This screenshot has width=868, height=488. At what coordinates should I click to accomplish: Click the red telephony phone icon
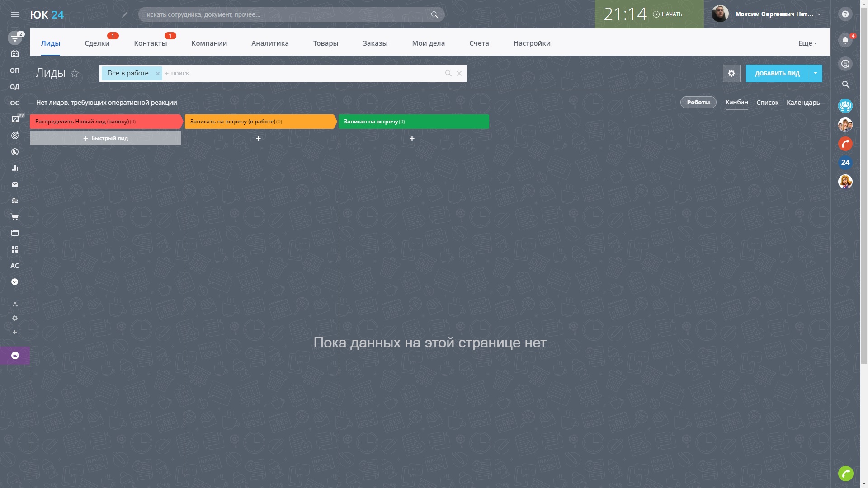(x=845, y=144)
